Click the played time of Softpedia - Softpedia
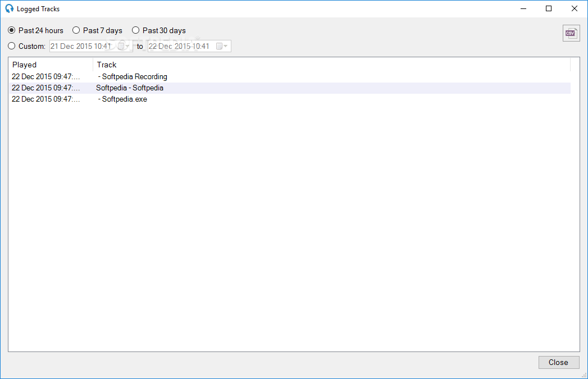 pos(45,88)
